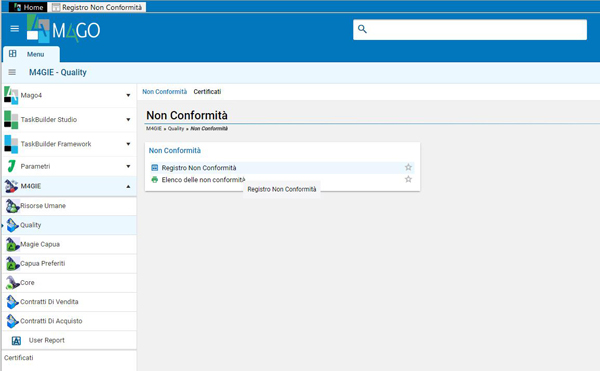This screenshot has width=600, height=371.
Task: Open the Registro Non Conformità link
Action: click(x=199, y=168)
